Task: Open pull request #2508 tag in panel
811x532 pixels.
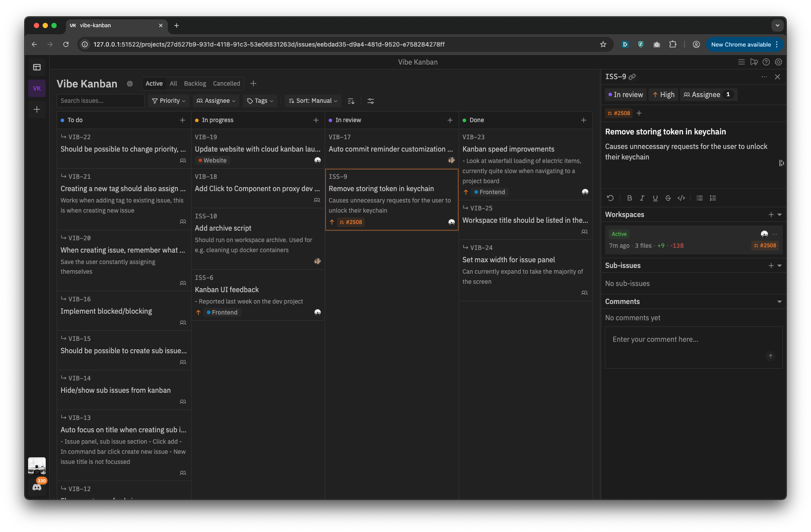Action: click(619, 113)
